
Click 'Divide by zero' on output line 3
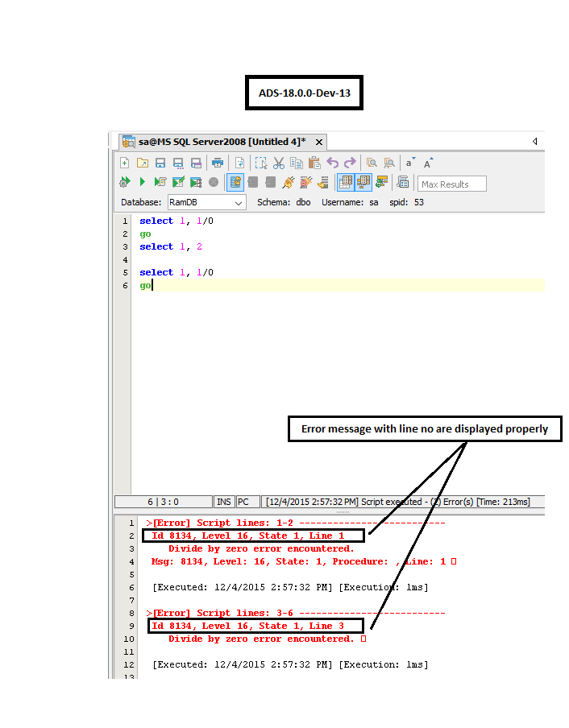[x=261, y=548]
